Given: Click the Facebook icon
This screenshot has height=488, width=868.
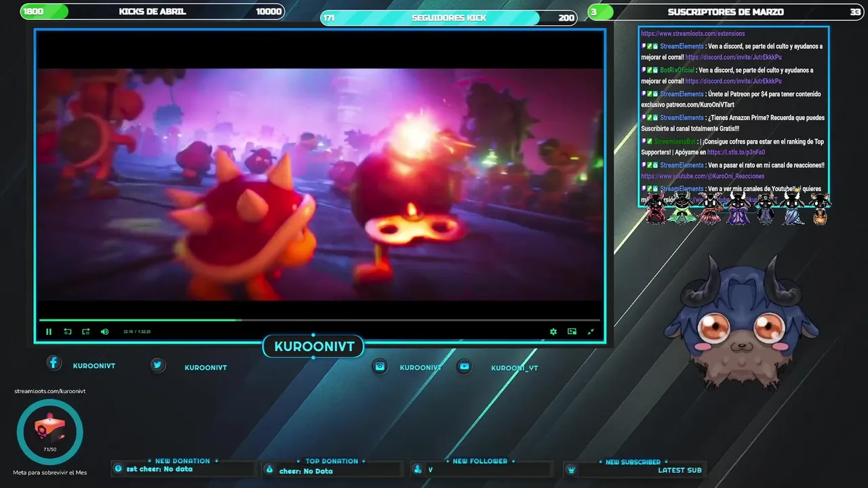Looking at the screenshot, I should pos(54,363).
